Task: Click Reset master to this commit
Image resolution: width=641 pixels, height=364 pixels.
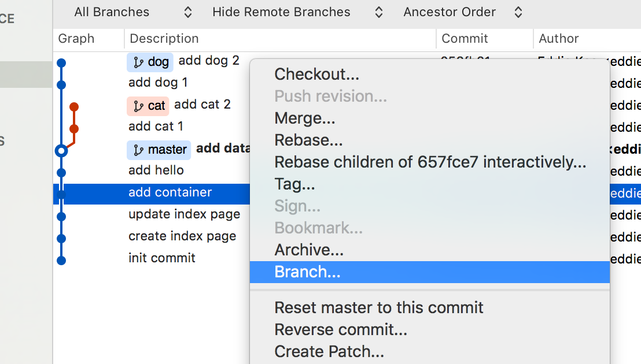Action: (x=378, y=307)
